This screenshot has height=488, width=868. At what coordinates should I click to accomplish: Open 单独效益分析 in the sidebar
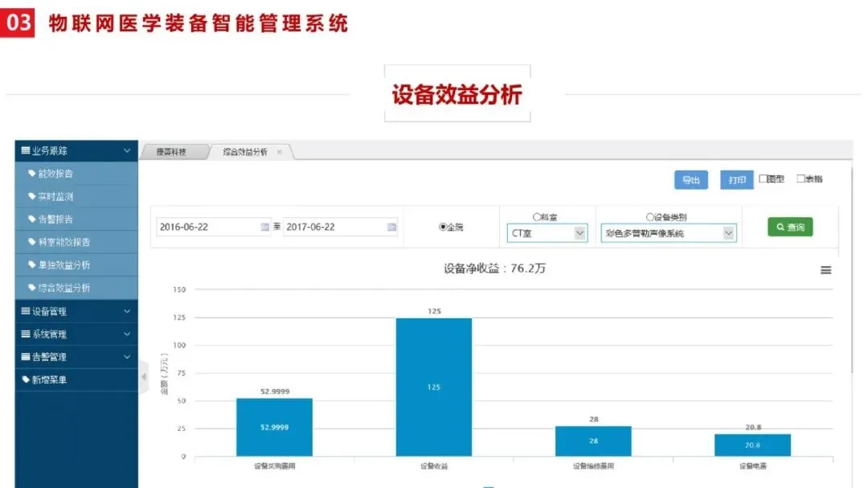pos(76,265)
